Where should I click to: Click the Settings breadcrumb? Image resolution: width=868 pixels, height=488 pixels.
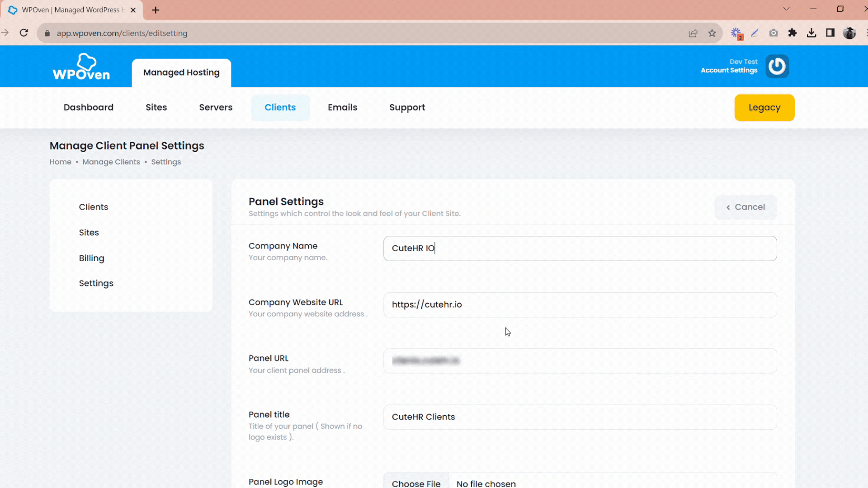pyautogui.click(x=166, y=162)
